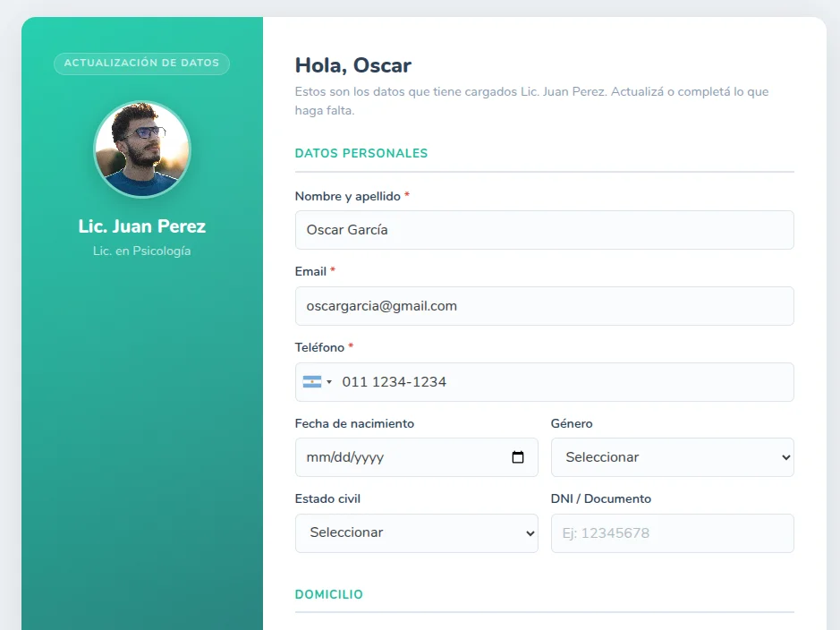Click the profile photo of Lic. Juan Perez
Viewport: 840px width, 630px height.
tap(142, 149)
